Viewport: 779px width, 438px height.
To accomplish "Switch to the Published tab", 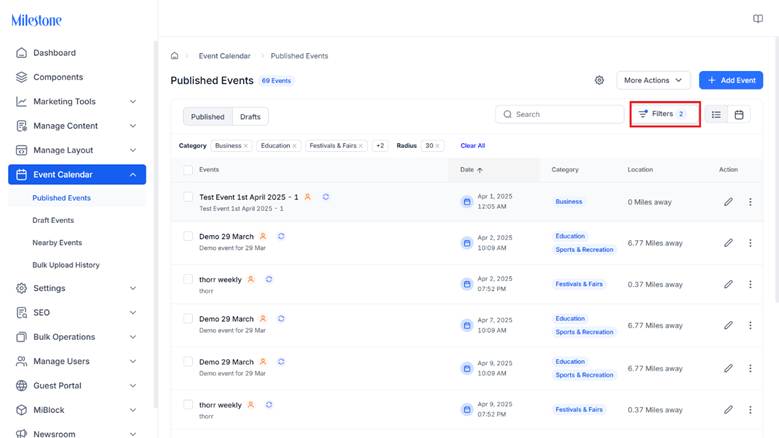I will tap(208, 117).
